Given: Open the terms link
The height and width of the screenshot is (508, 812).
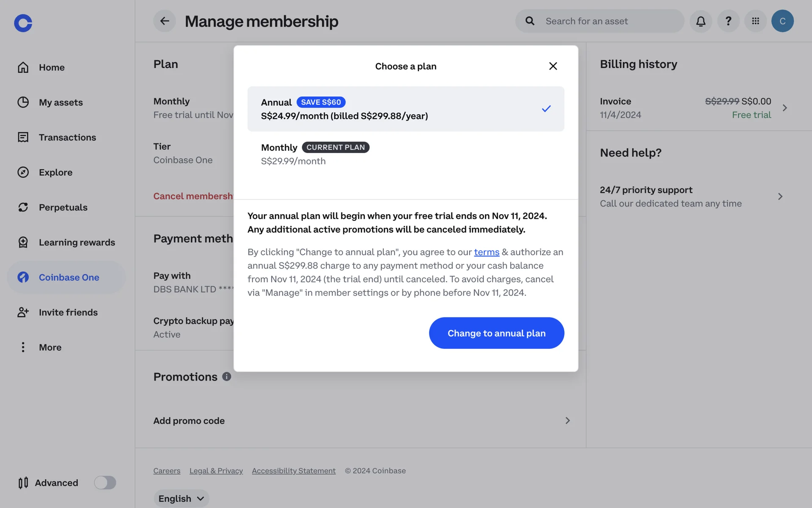Looking at the screenshot, I should (x=486, y=252).
